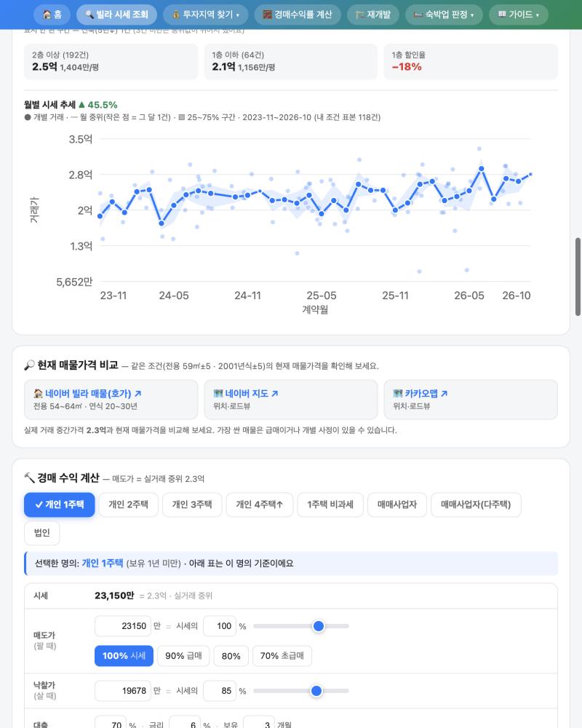
Task: Click the page vertical scrollbar thumb
Action: click(x=578, y=277)
